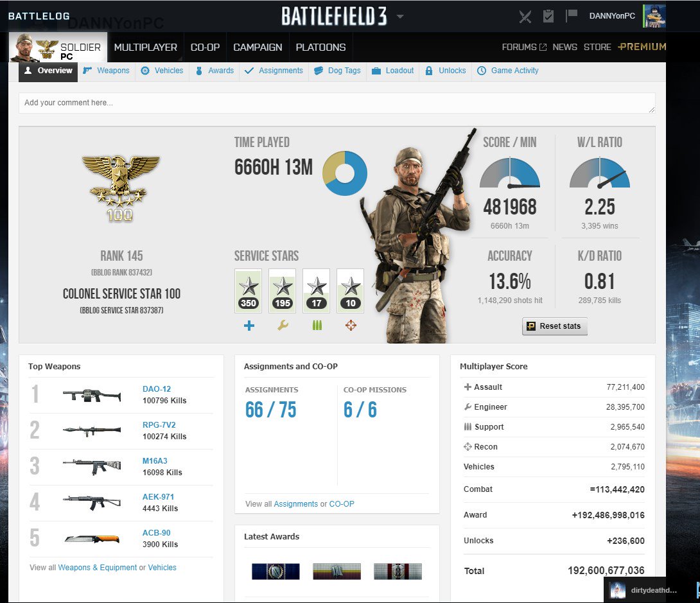Screen dimensions: 700x603
Task: Click the green Support ammo class icon
Action: tap(317, 326)
